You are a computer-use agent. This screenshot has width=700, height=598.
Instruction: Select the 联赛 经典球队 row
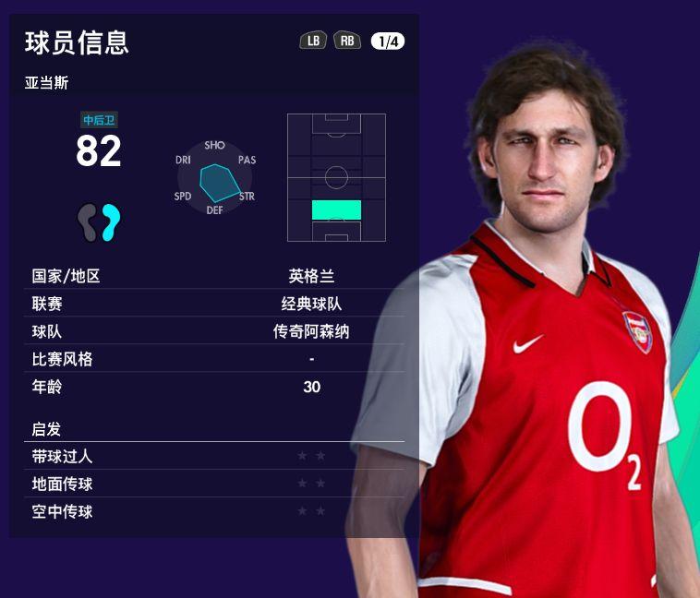pyautogui.click(x=214, y=304)
